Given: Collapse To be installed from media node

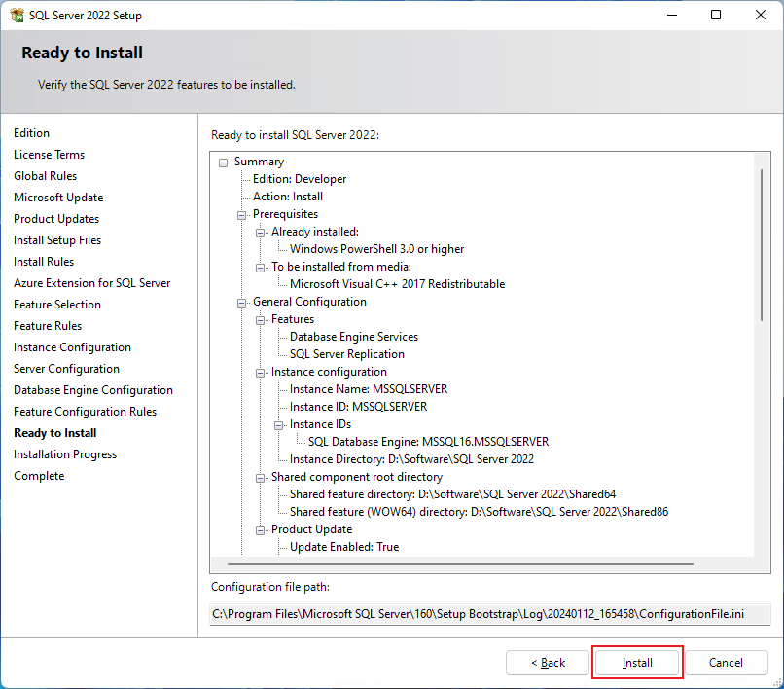Looking at the screenshot, I should click(260, 268).
